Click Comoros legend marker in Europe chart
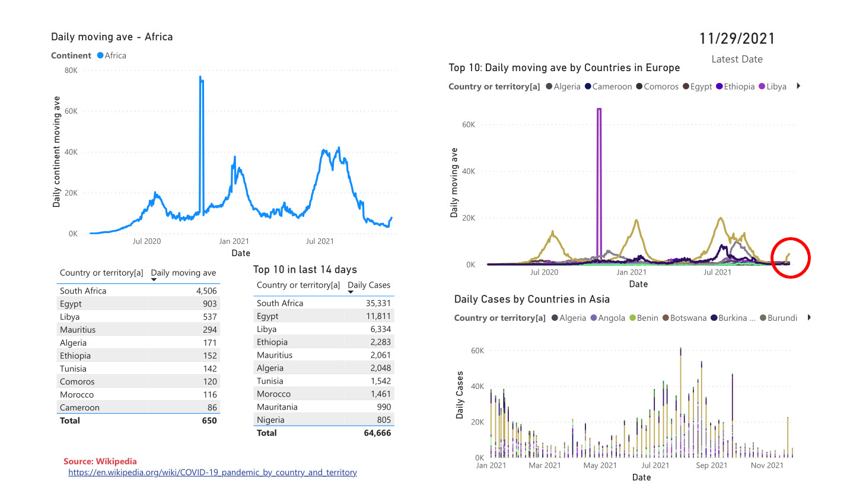The width and height of the screenshot is (850, 504). pyautogui.click(x=639, y=87)
